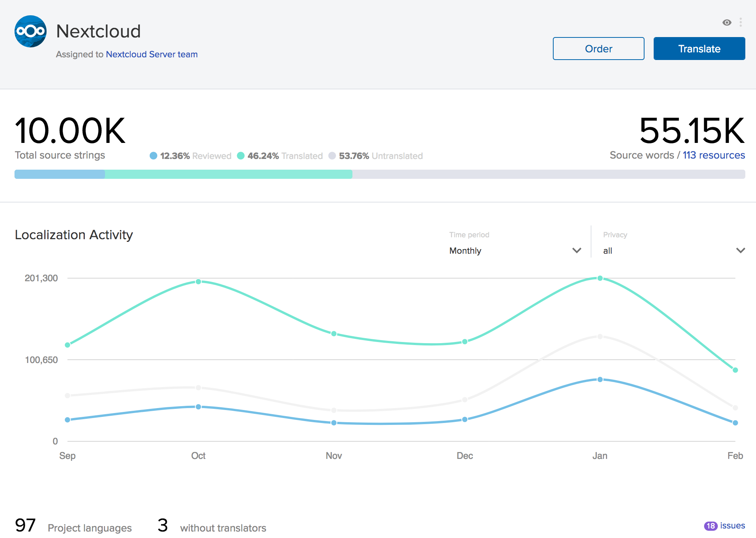Open the issues link

[x=732, y=526]
